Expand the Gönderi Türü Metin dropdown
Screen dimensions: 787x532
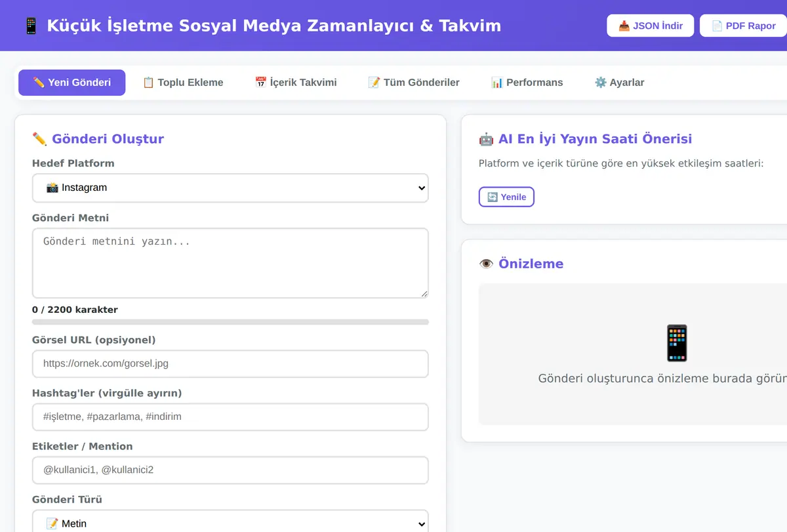[230, 523]
